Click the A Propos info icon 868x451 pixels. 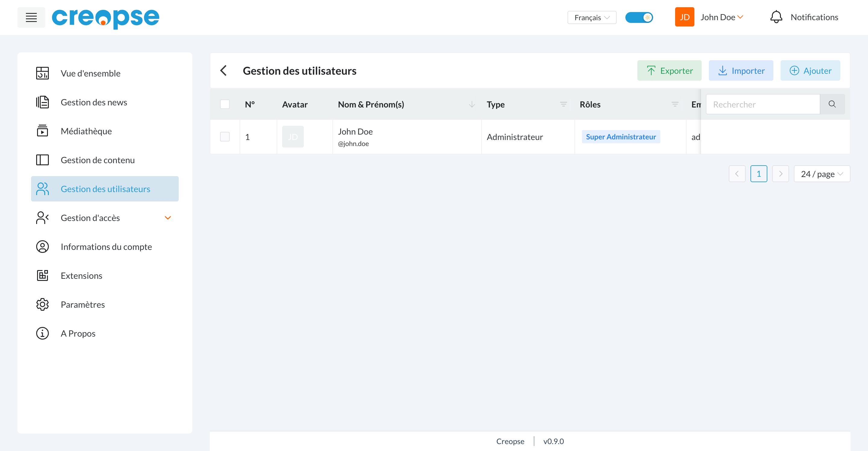click(x=42, y=334)
